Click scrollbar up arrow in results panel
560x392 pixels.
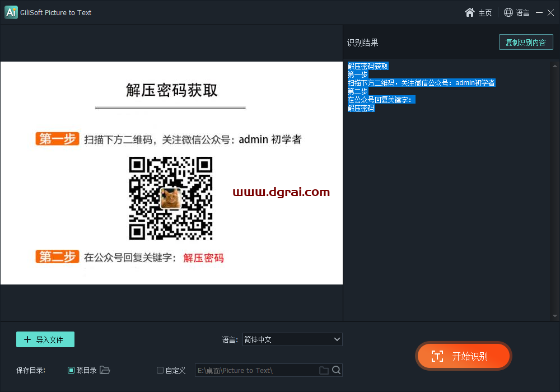point(554,66)
